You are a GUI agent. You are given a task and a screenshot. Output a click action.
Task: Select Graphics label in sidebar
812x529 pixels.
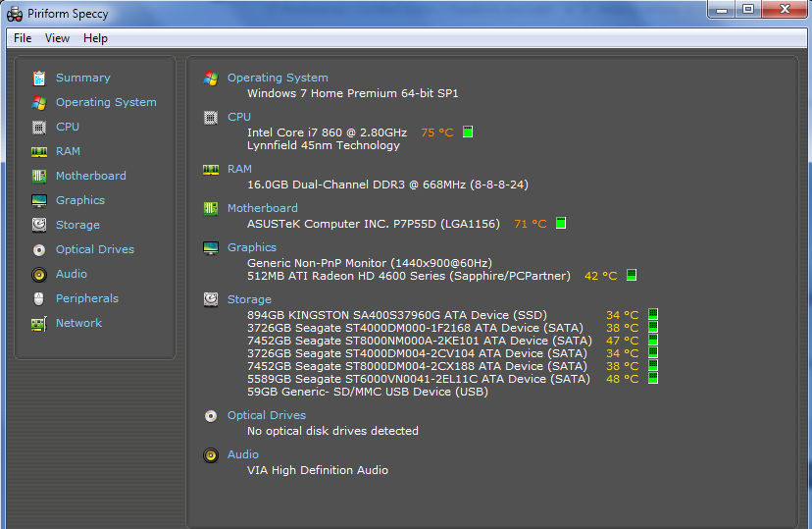pos(80,200)
